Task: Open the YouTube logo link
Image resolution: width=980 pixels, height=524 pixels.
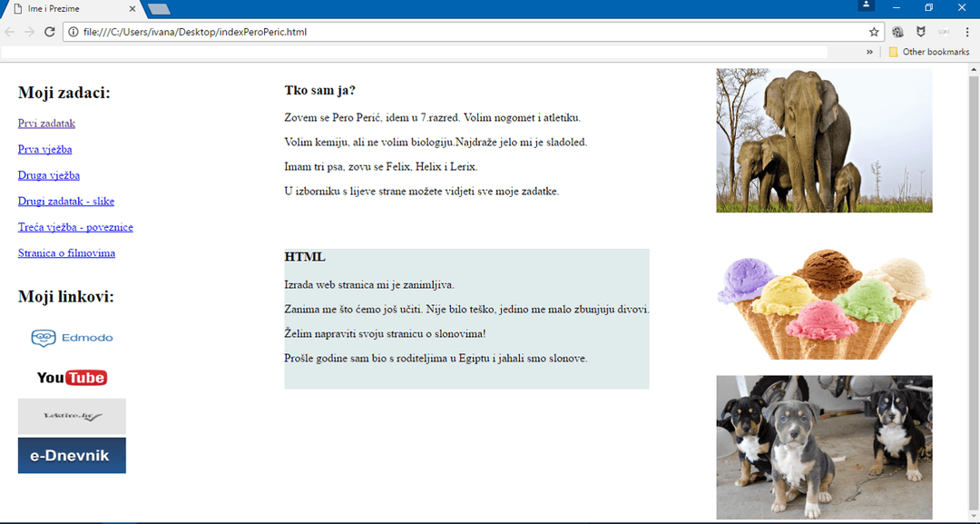Action: pos(72,378)
